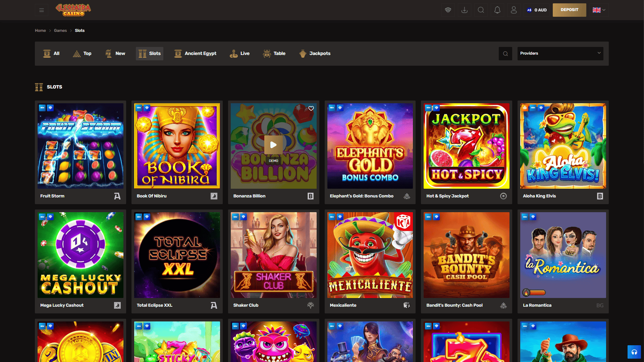Click the KA provider icon next to Mexicaliente
Image resolution: width=644 pixels, height=362 pixels.
click(x=407, y=305)
